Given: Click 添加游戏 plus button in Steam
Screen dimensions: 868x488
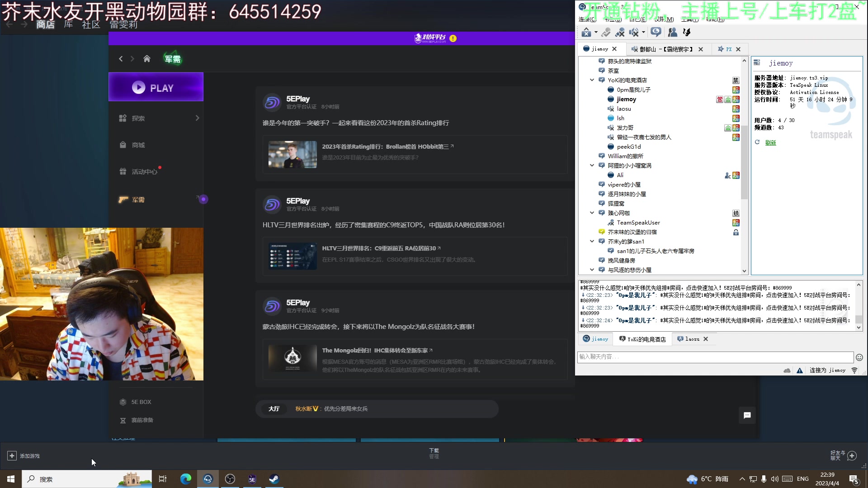Looking at the screenshot, I should click(12, 456).
